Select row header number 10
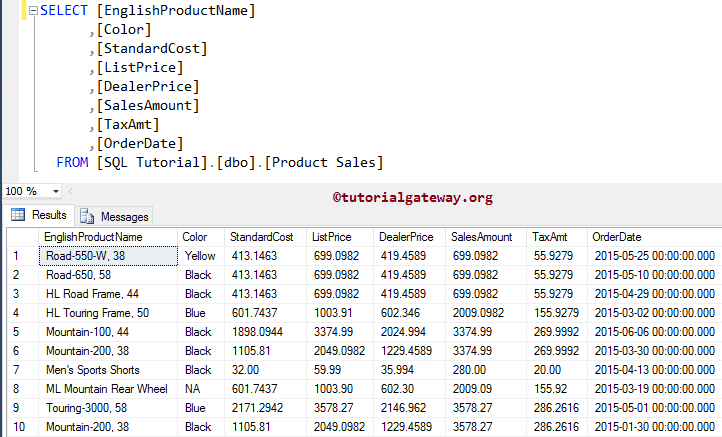Screen dimensions: 722x437 (23, 427)
